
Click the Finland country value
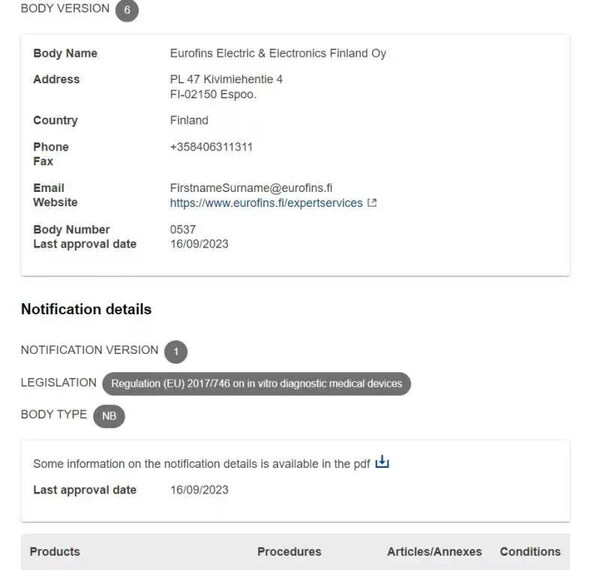tap(189, 120)
